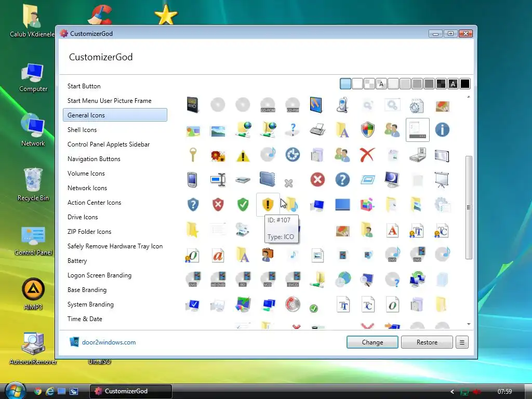Select the projector screen icon
This screenshot has width=532, height=399.
(442, 179)
